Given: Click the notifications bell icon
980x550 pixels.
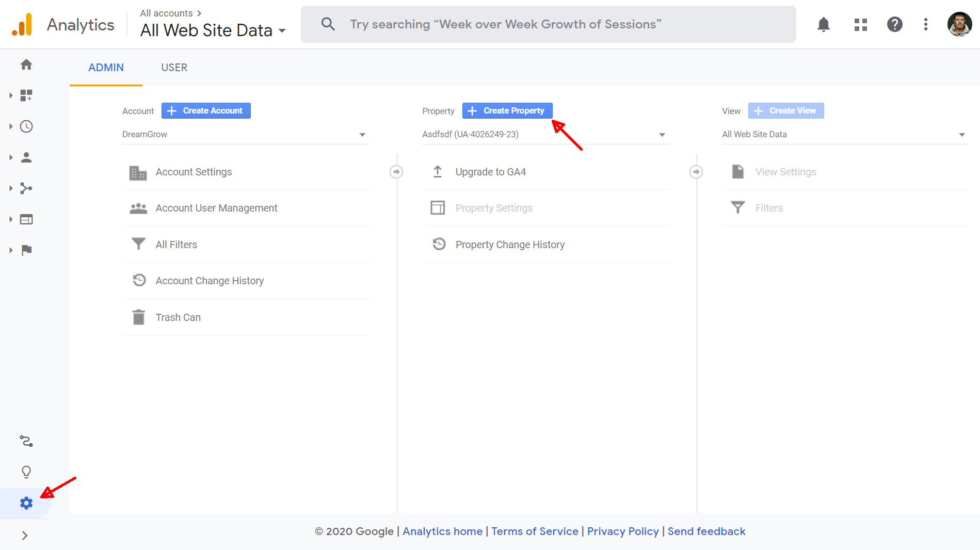Looking at the screenshot, I should click(823, 24).
